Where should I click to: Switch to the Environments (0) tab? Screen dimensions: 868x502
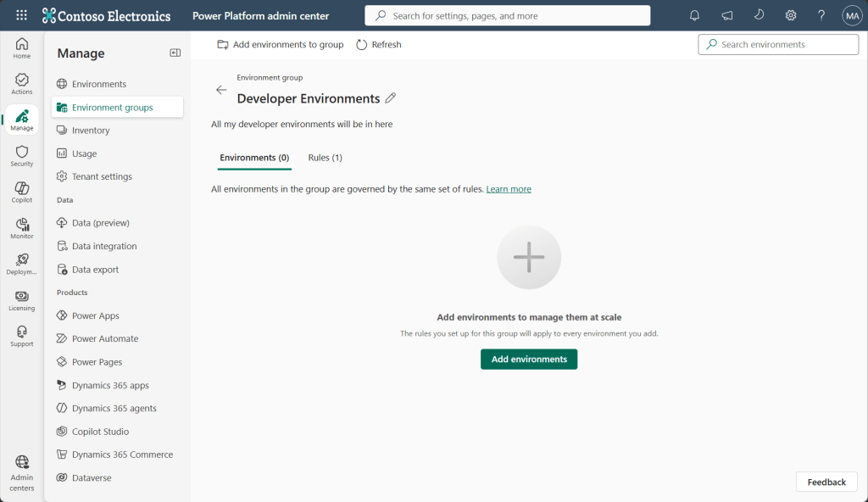[x=254, y=158]
